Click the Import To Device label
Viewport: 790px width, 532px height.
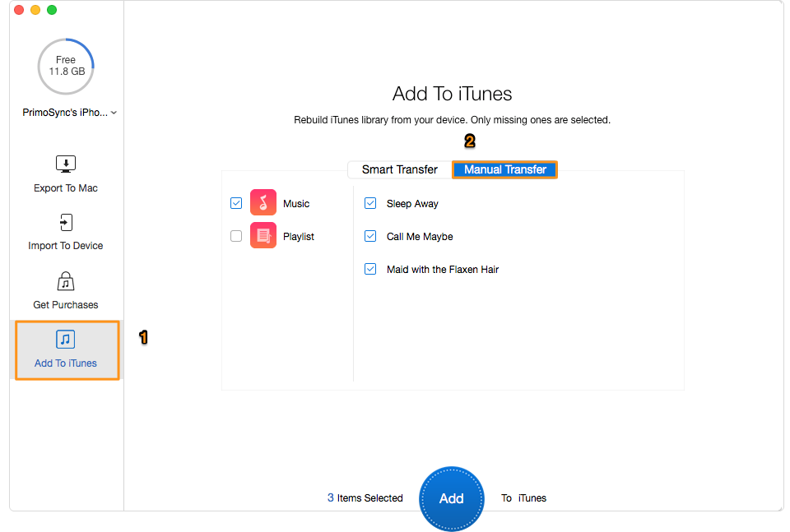[x=66, y=246]
